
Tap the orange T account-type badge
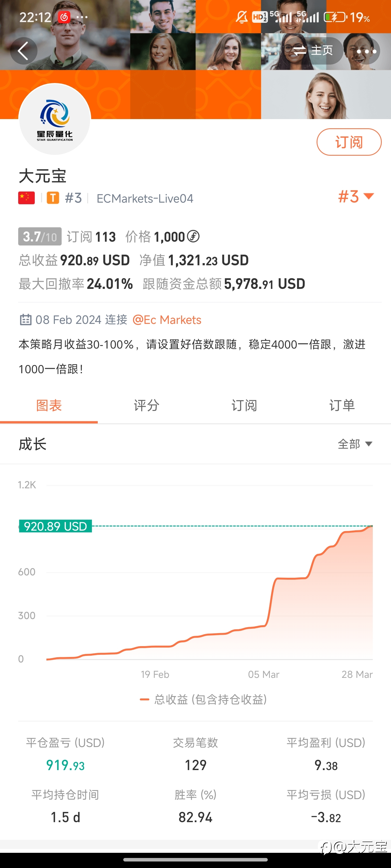tap(53, 198)
